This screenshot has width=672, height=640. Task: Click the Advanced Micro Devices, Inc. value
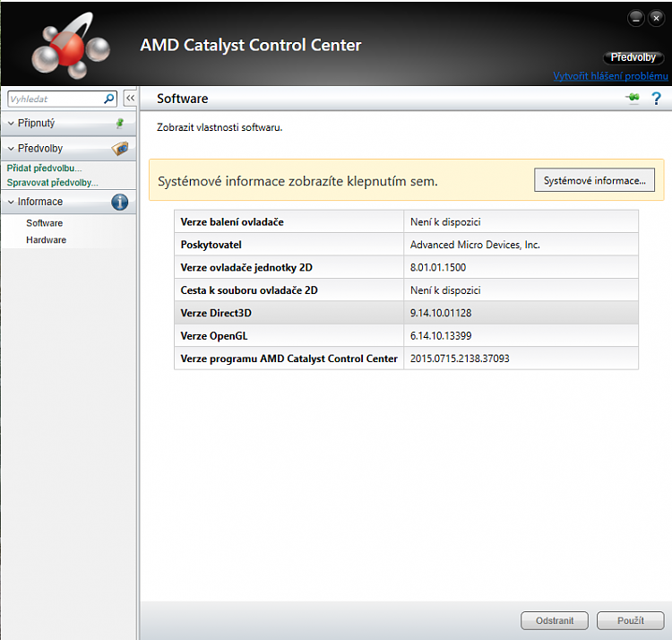tap(475, 245)
